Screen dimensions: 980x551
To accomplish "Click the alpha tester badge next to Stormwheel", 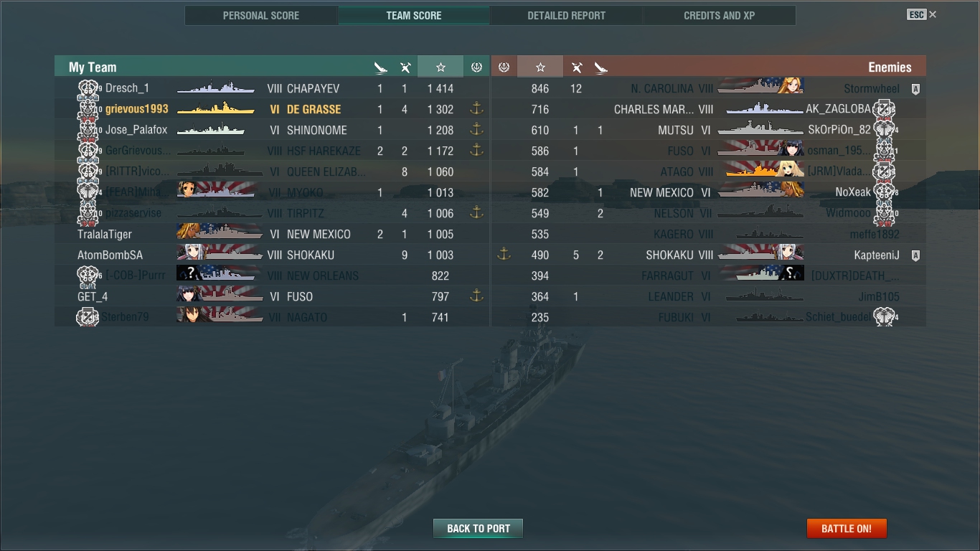I will pos(915,89).
